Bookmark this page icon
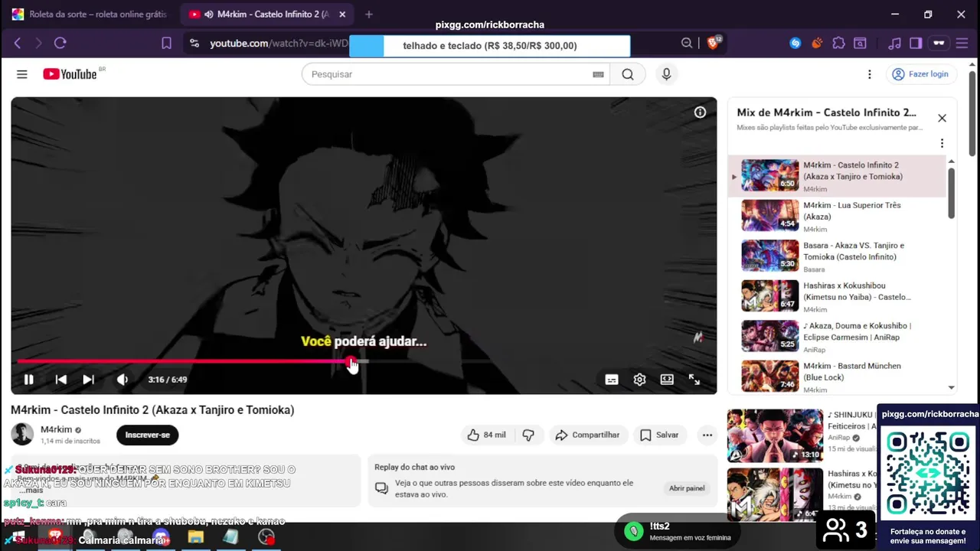The height and width of the screenshot is (551, 980). tap(166, 43)
